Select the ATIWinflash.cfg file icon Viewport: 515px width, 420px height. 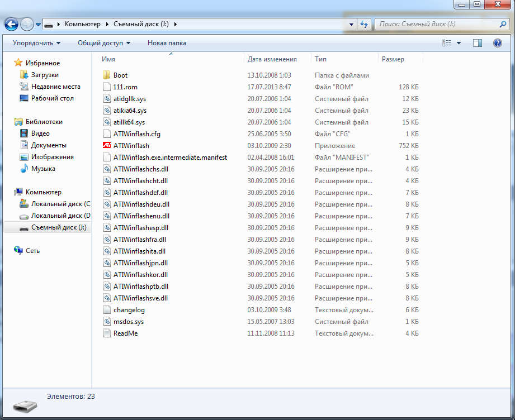coord(107,134)
